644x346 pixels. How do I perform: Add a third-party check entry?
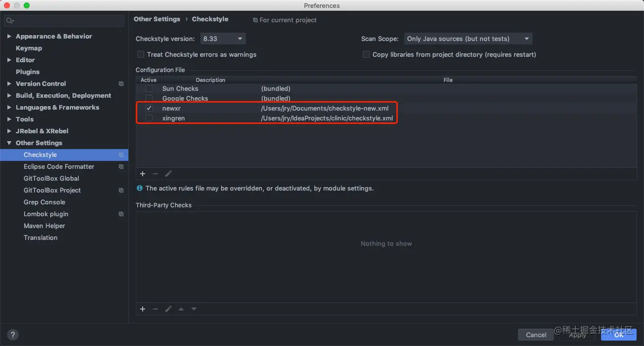point(143,309)
